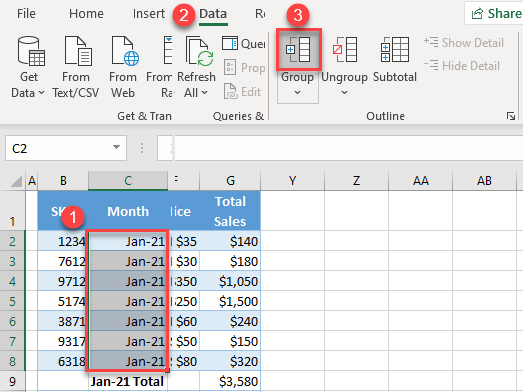Click the cell containing 9712
The height and width of the screenshot is (392, 523).
point(63,281)
